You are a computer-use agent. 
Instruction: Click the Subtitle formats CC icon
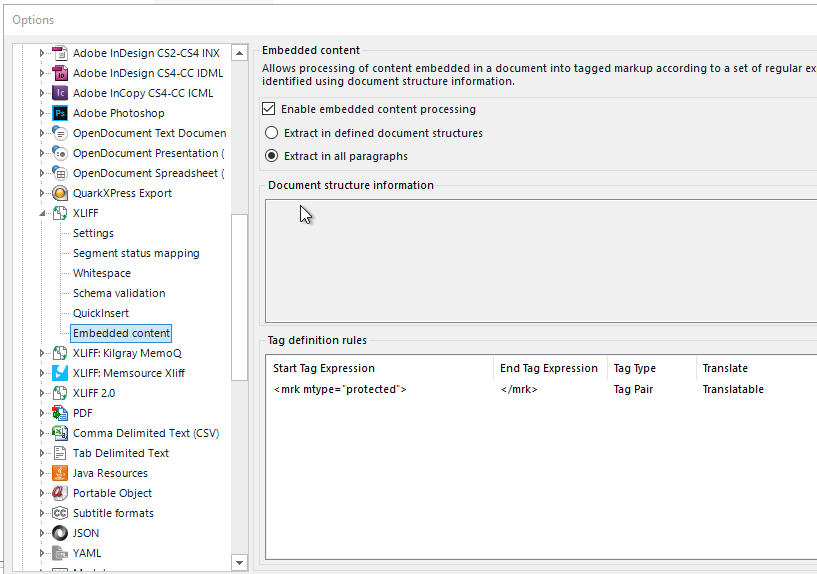(60, 513)
